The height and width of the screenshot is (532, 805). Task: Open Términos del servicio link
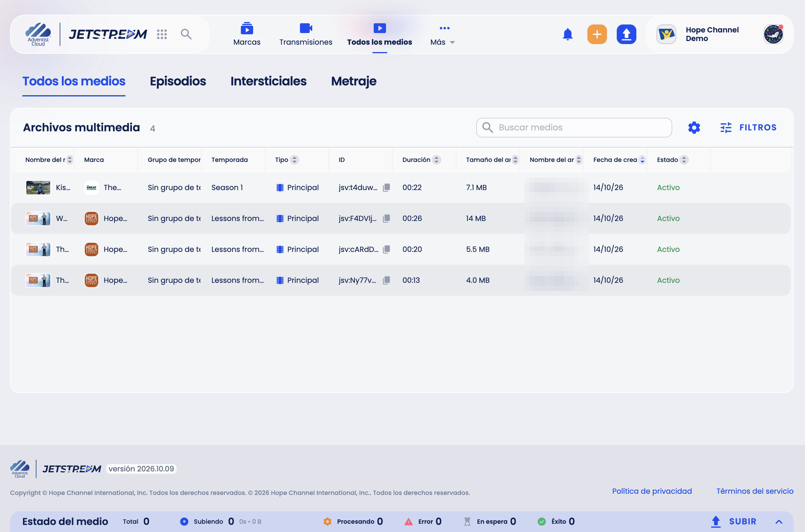[x=755, y=491]
